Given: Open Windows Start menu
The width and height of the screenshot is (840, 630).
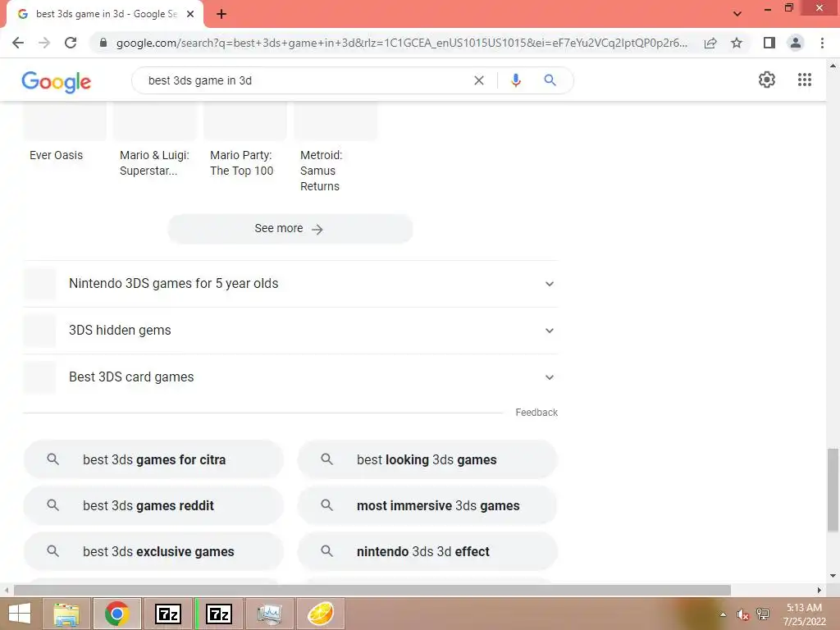Looking at the screenshot, I should pyautogui.click(x=20, y=614).
